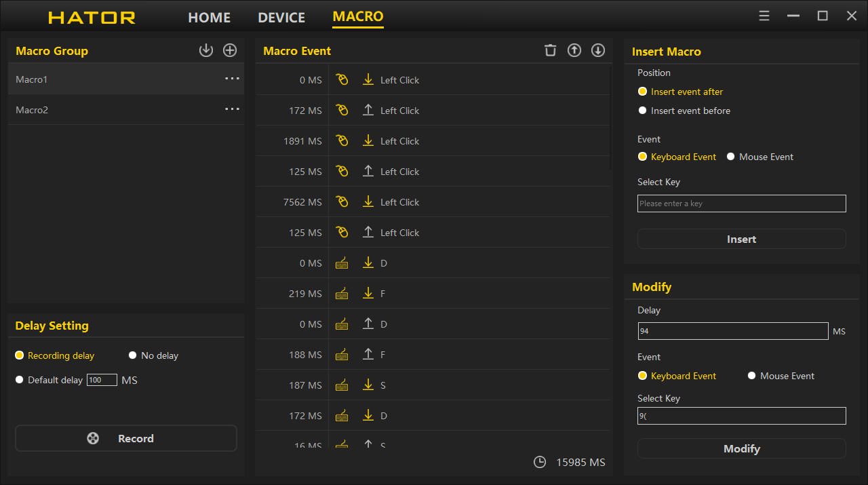Image resolution: width=868 pixels, height=485 pixels.
Task: Click the Modify Delay input field
Action: point(732,331)
